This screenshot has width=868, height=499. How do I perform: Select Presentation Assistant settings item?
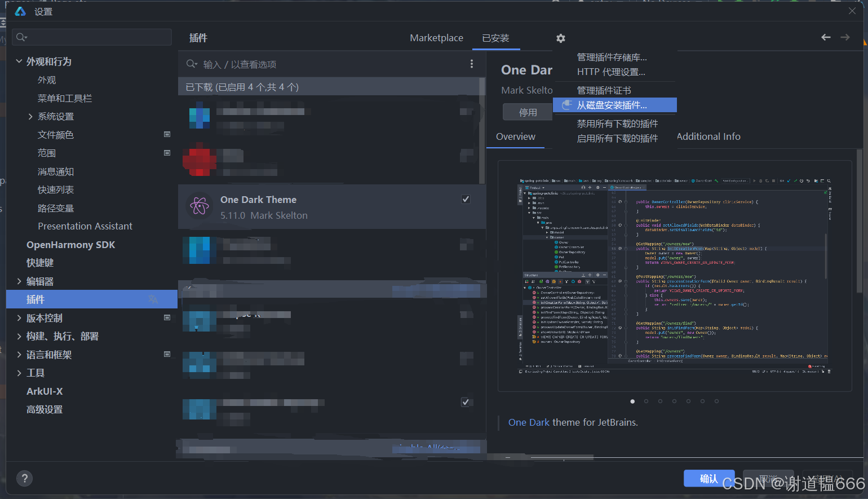tap(85, 226)
